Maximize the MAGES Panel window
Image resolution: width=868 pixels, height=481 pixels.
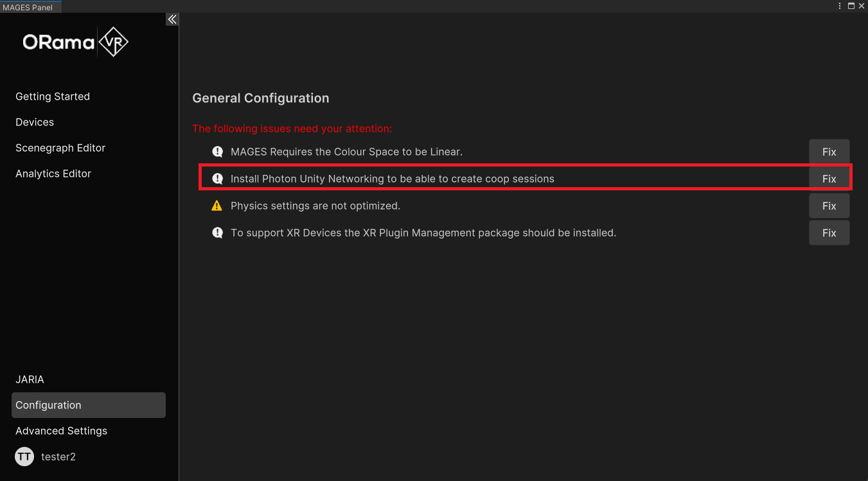point(851,6)
